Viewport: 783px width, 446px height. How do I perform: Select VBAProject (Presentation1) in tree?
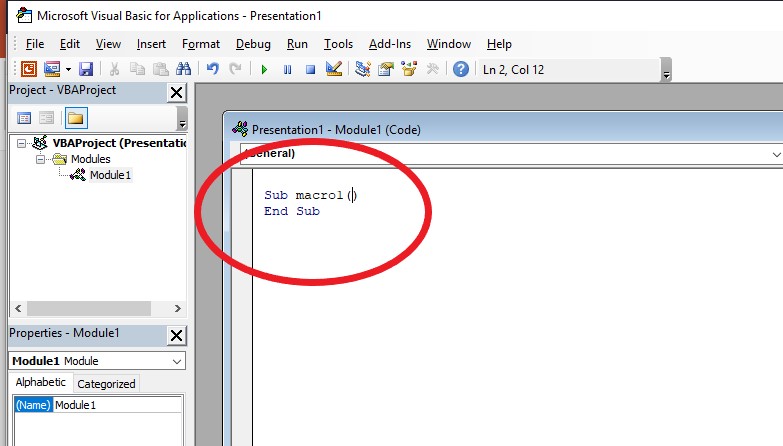pos(119,143)
